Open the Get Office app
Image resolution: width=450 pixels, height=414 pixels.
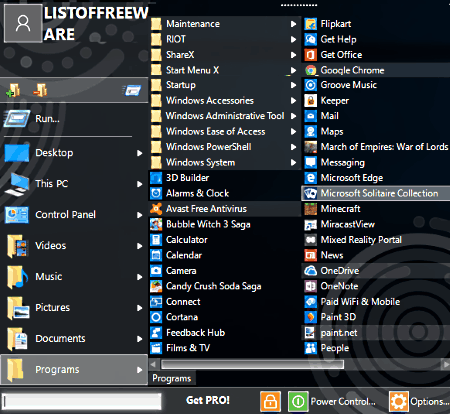[x=376, y=55]
